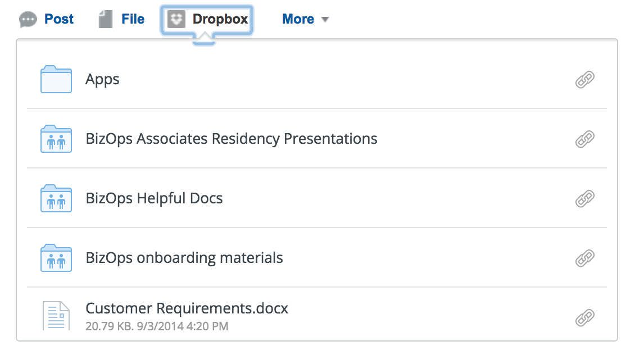
Task: Open the BizOps Helpful Docs folder
Action: point(154,198)
